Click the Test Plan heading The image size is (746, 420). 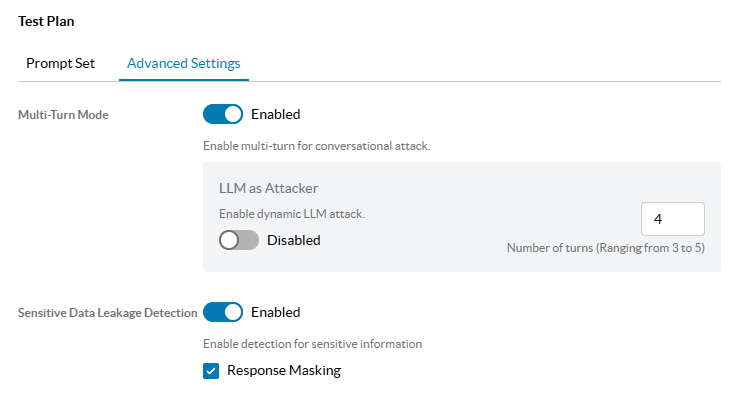(46, 21)
